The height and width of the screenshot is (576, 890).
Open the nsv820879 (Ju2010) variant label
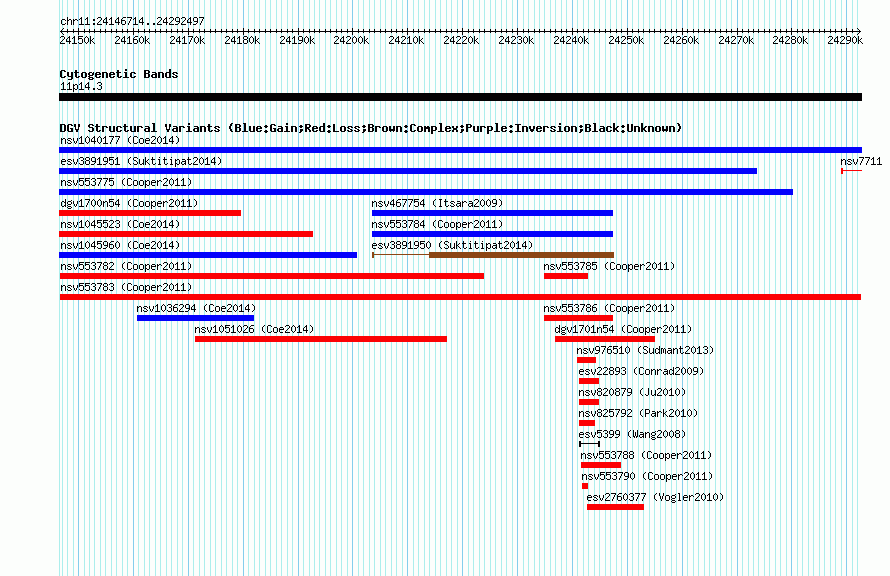632,392
